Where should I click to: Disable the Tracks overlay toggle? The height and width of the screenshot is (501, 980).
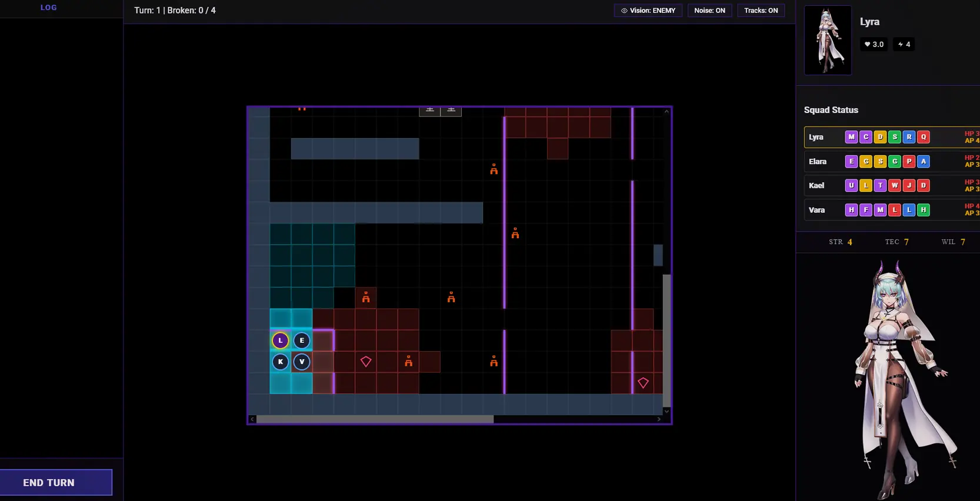point(761,11)
